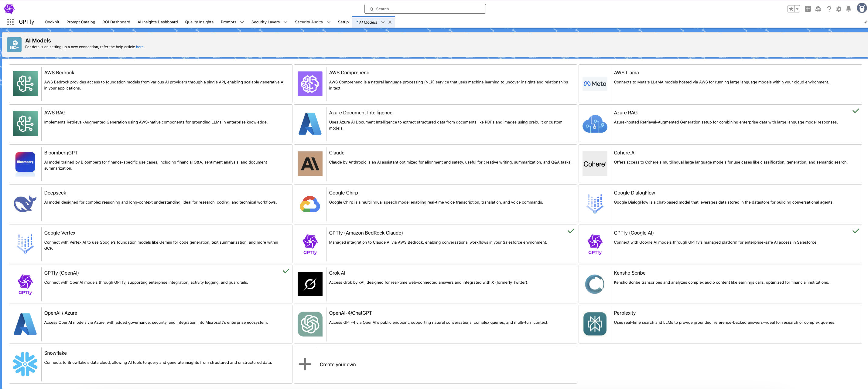Select the Claude card title

pos(337,153)
